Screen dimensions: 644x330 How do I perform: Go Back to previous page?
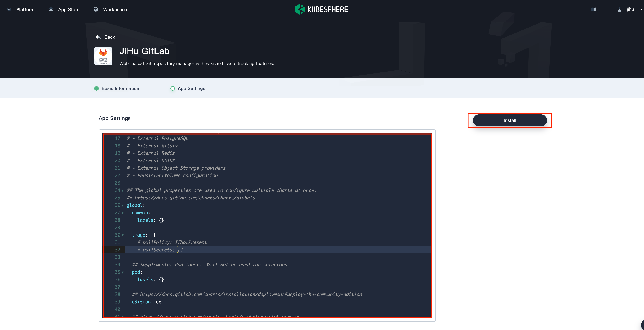[109, 37]
